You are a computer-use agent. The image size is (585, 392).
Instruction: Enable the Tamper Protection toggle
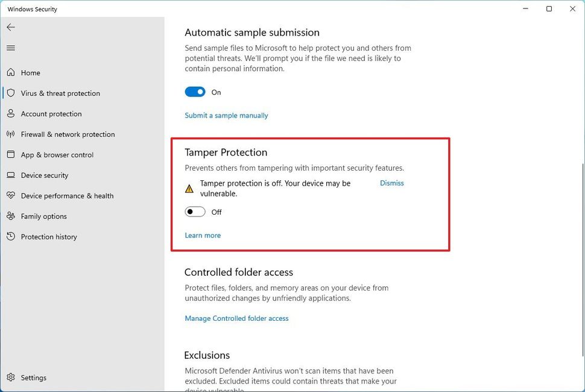click(195, 212)
